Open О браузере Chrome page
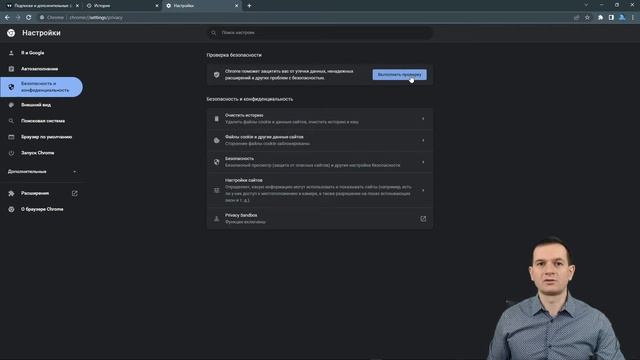Screen dimensions: 640x360 (41, 209)
